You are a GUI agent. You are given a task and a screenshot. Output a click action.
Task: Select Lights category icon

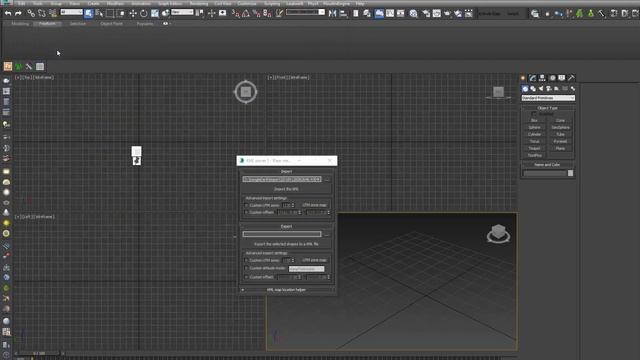pos(541,89)
